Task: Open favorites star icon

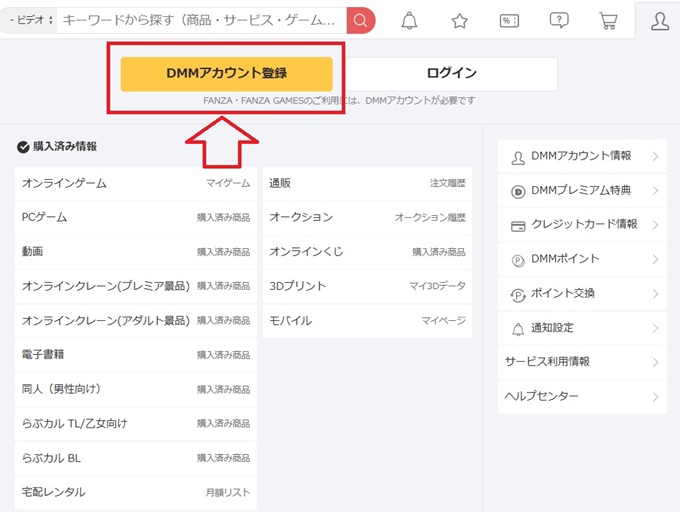Action: pyautogui.click(x=459, y=20)
